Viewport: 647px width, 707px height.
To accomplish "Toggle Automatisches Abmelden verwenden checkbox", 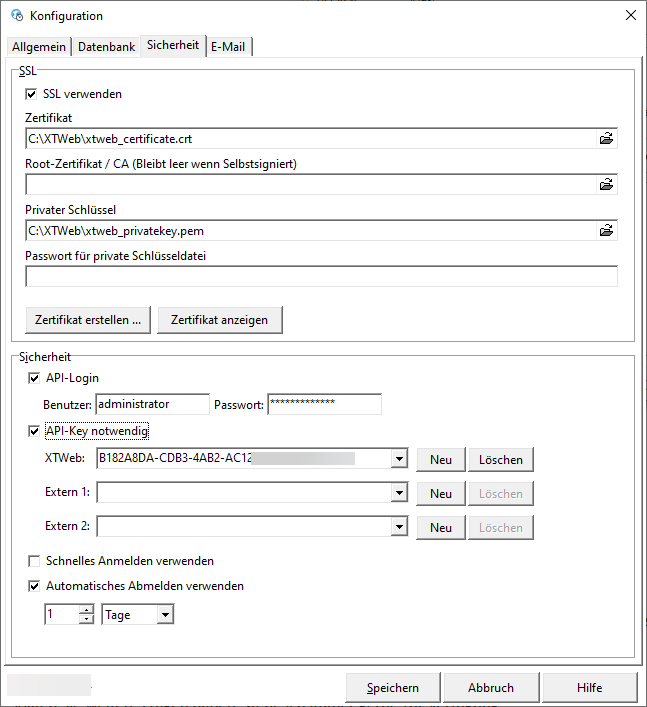I will click(34, 586).
